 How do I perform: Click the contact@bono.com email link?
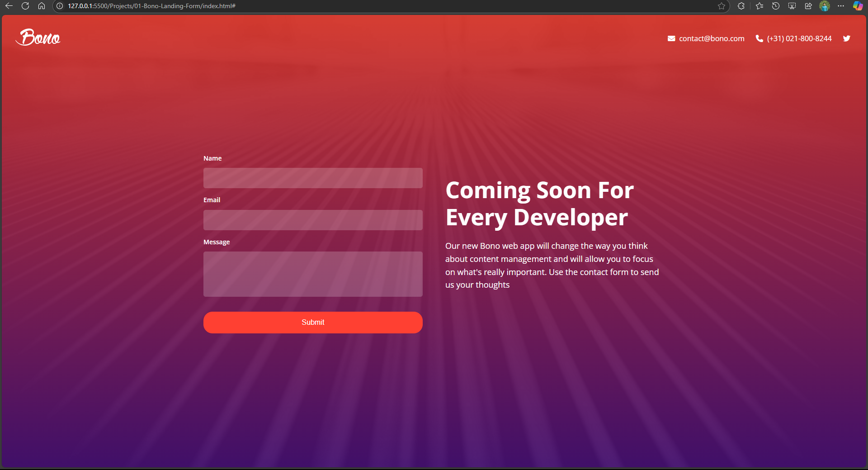[712, 38]
